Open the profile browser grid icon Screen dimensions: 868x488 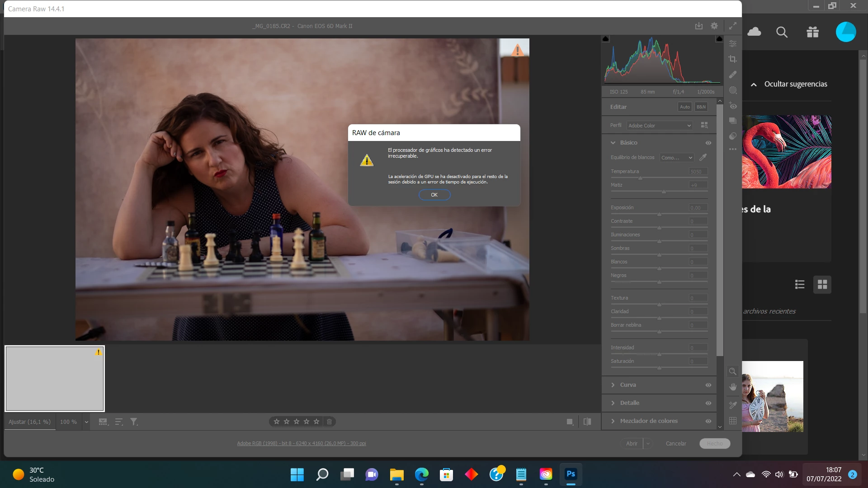pos(704,125)
